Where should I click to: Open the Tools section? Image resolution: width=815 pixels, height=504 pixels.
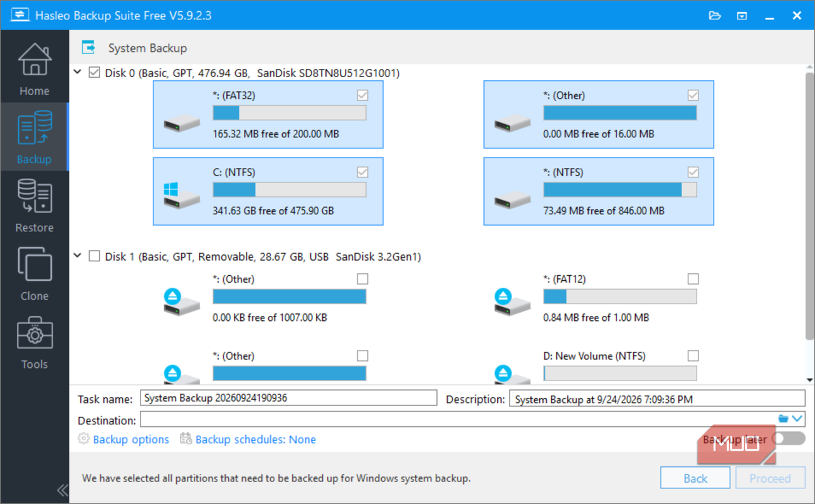point(34,342)
